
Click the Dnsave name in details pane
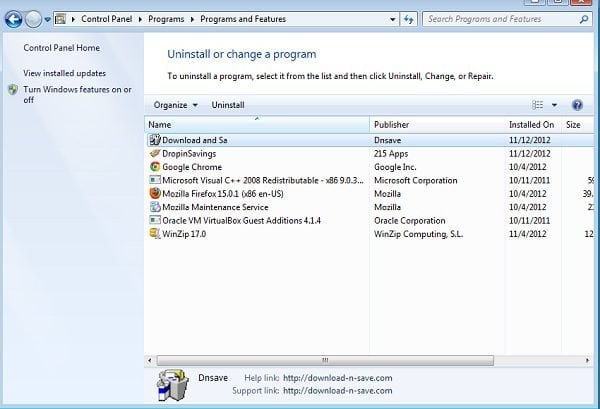[213, 378]
